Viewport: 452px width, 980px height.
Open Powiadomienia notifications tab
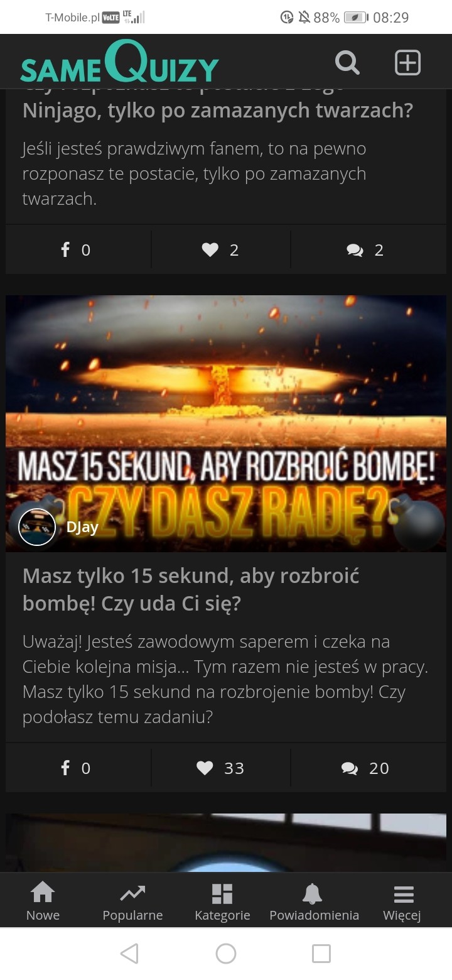(314, 901)
